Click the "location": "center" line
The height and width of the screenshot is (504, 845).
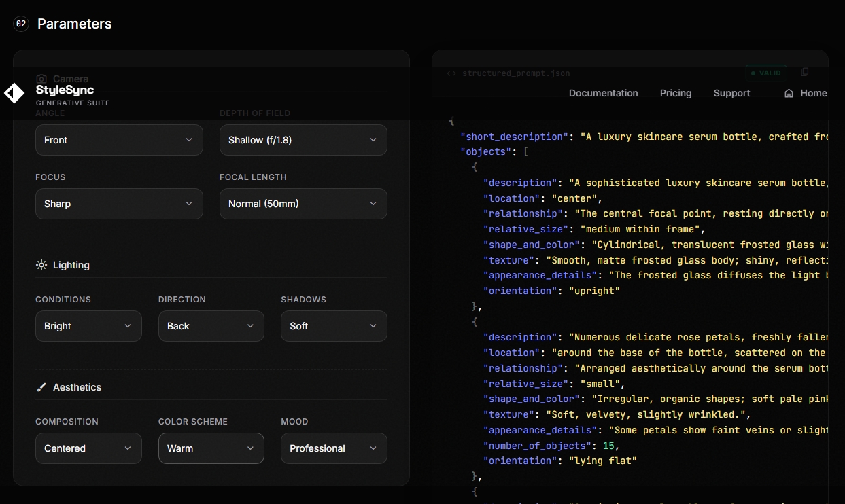(543, 198)
